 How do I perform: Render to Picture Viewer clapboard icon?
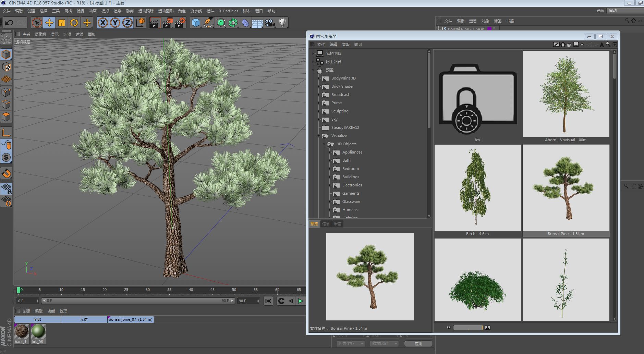coord(168,23)
